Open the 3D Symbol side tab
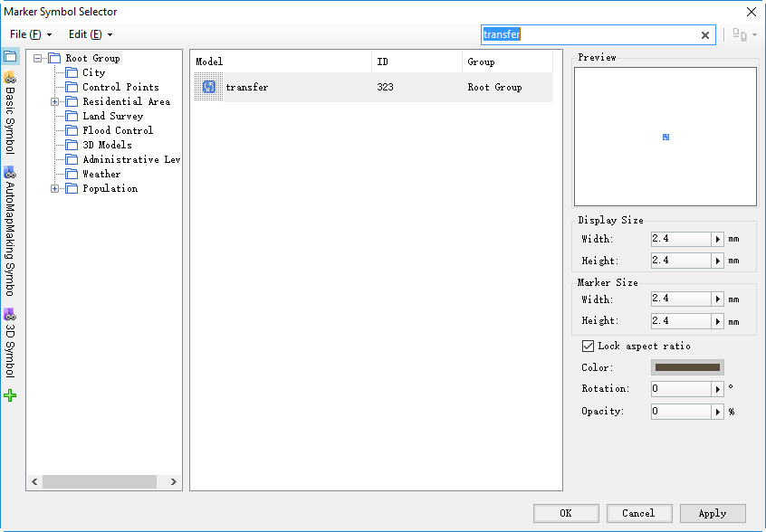The height and width of the screenshot is (532, 766). pyautogui.click(x=10, y=343)
